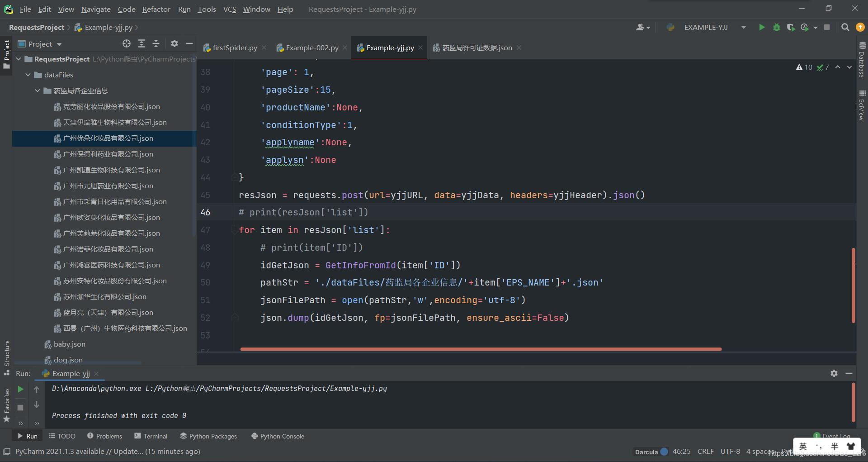Click the orange update notification icon
Screen dimensions: 868x462
tap(860, 28)
